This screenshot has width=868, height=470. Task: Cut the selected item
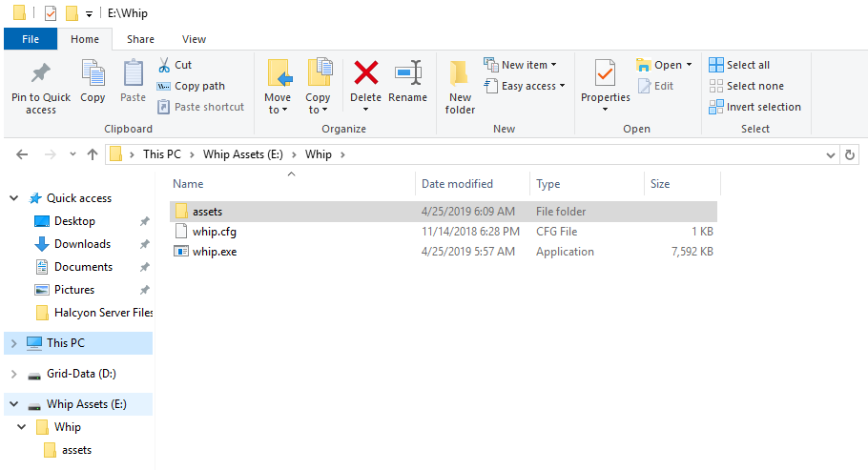175,65
